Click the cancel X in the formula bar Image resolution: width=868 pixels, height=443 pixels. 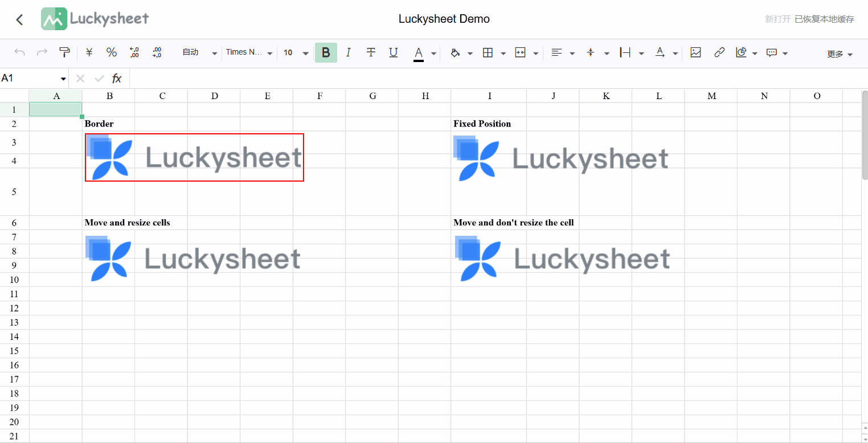(x=80, y=79)
